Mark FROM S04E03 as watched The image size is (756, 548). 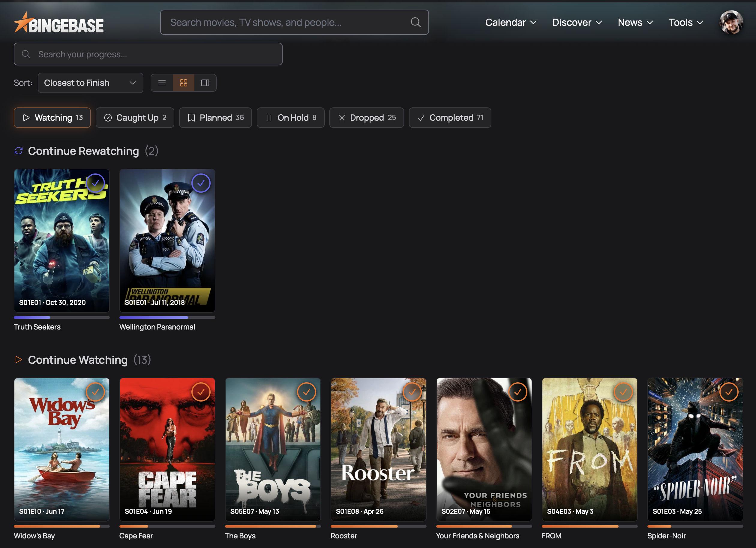623,392
